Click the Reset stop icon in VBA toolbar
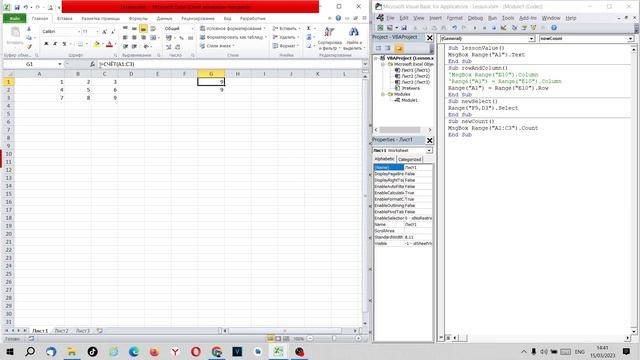 tap(494, 28)
